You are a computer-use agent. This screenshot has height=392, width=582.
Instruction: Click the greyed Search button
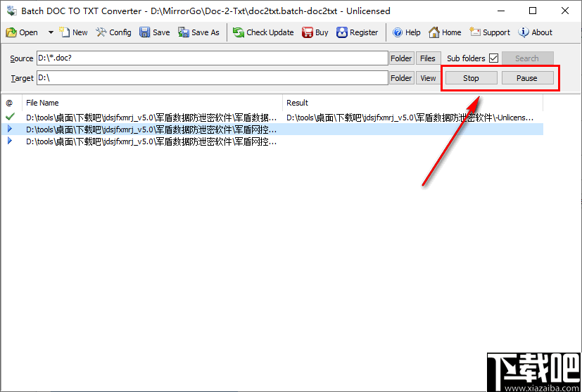527,58
